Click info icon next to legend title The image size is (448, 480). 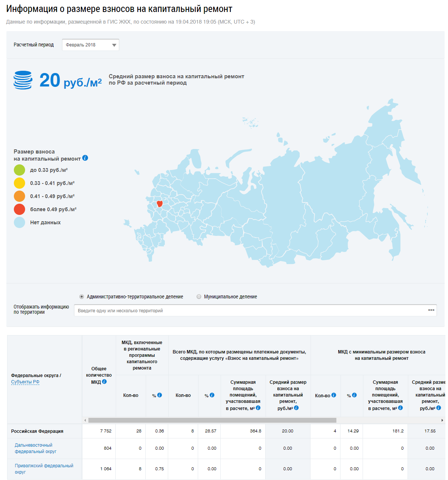click(x=85, y=158)
